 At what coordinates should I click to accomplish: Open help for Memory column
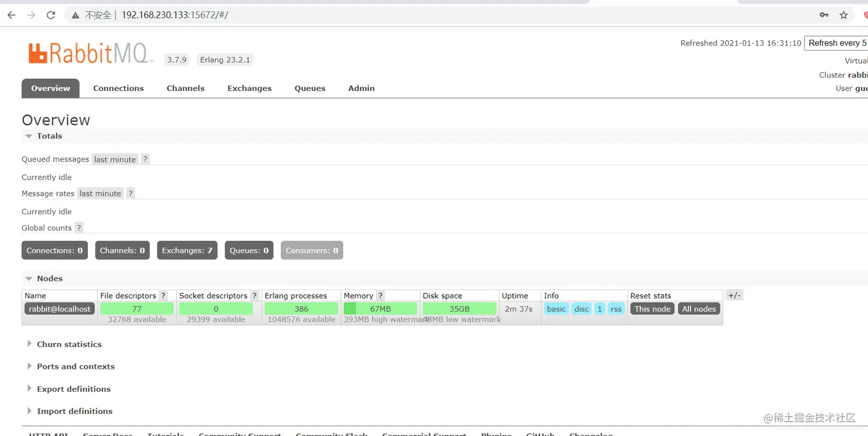380,295
